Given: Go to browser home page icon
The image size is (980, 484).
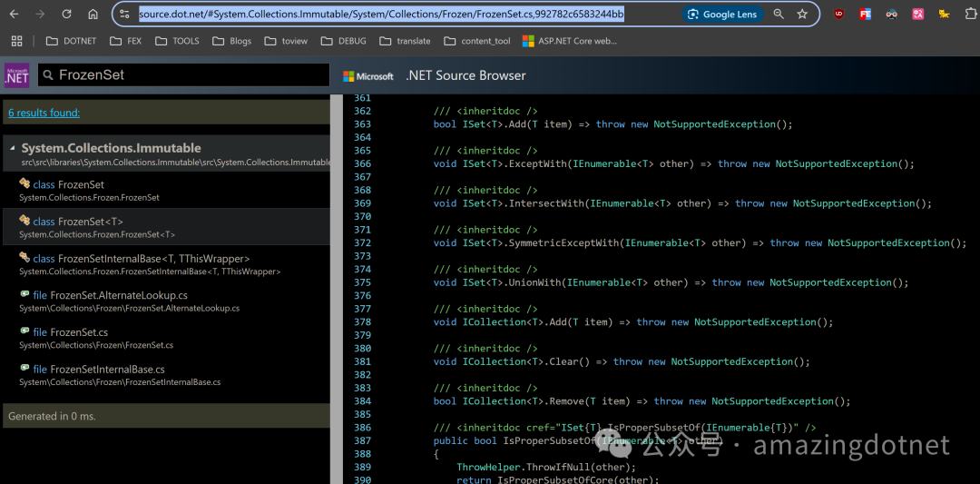Looking at the screenshot, I should [x=93, y=15].
